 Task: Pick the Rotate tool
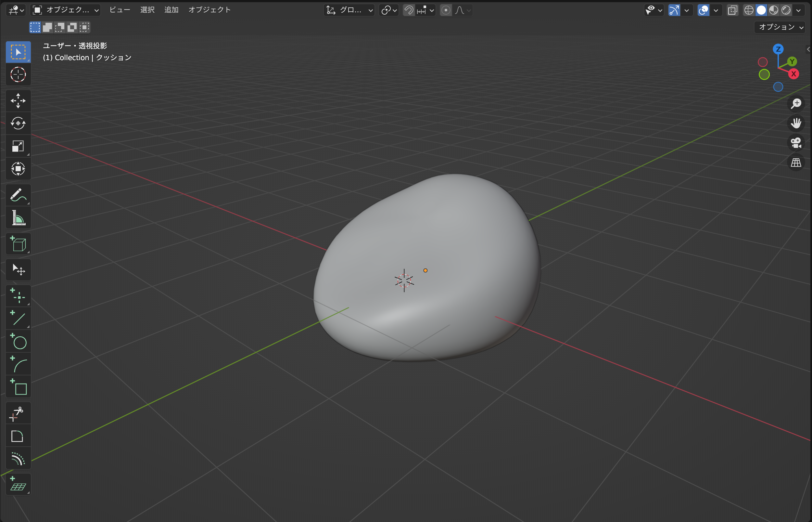(18, 124)
